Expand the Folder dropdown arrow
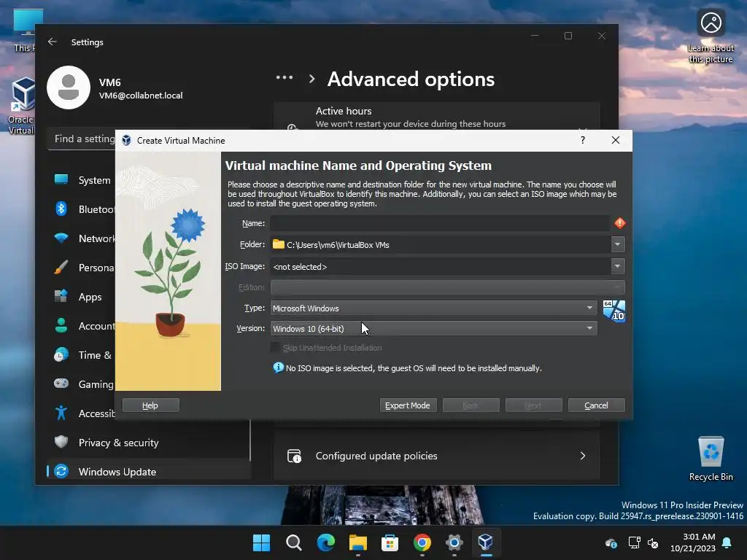The image size is (747, 560). pyautogui.click(x=617, y=244)
